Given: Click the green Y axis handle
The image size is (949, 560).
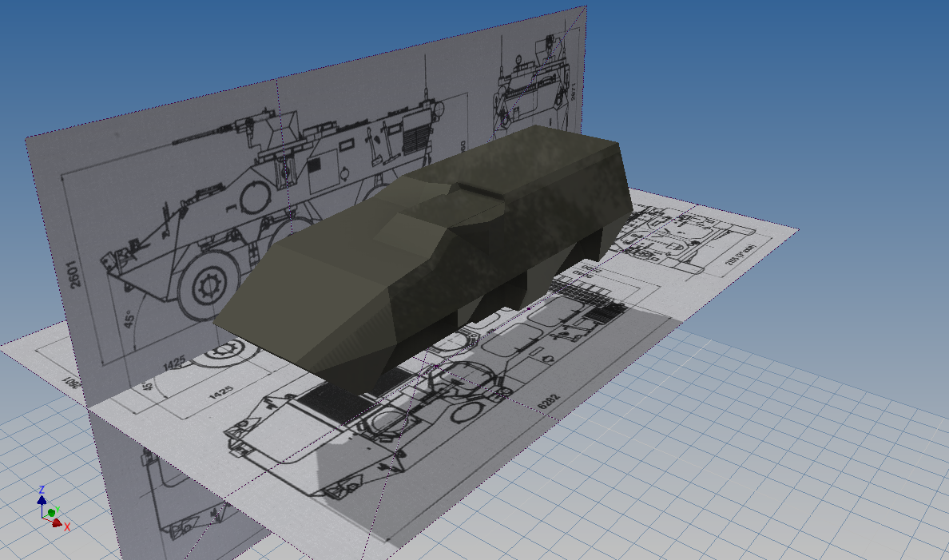Looking at the screenshot, I should (50, 511).
